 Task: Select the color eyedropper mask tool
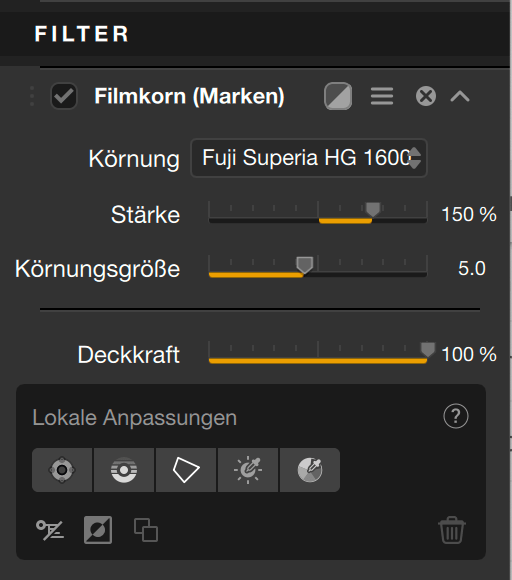(310, 470)
